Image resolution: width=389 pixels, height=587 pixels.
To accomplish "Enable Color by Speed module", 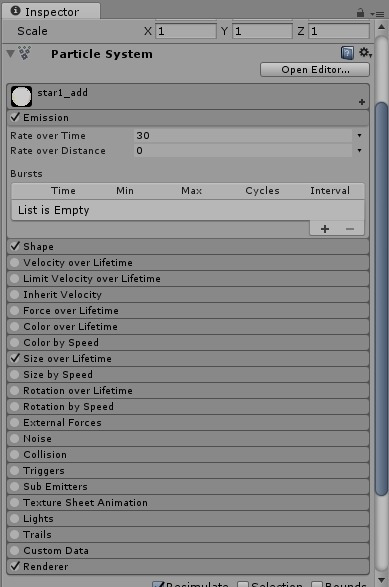I will coord(15,343).
